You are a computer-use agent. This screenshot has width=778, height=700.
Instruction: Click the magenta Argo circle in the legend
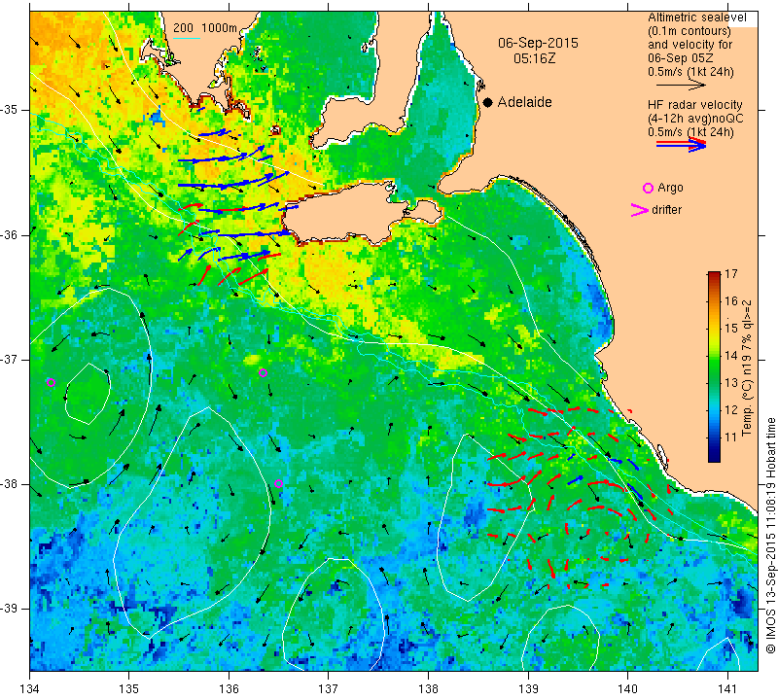(x=648, y=188)
